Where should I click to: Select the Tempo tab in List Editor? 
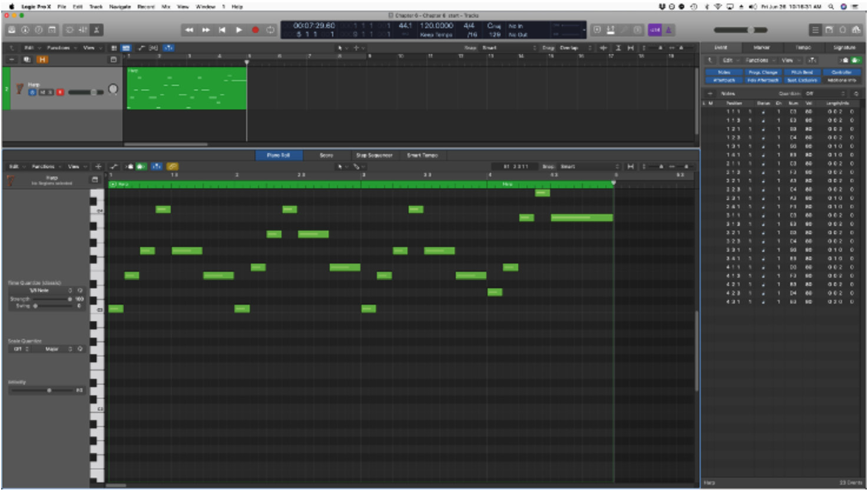click(x=803, y=48)
